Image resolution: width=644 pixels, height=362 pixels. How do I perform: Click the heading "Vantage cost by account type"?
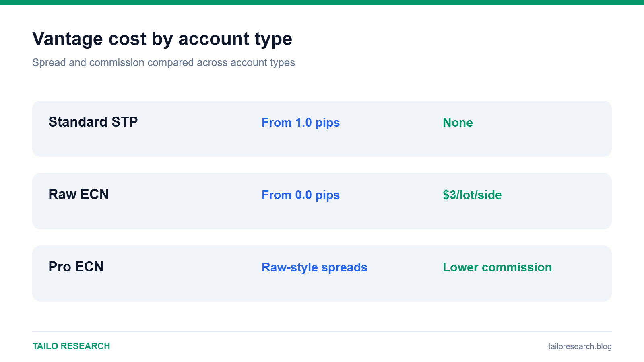pyautogui.click(x=162, y=39)
